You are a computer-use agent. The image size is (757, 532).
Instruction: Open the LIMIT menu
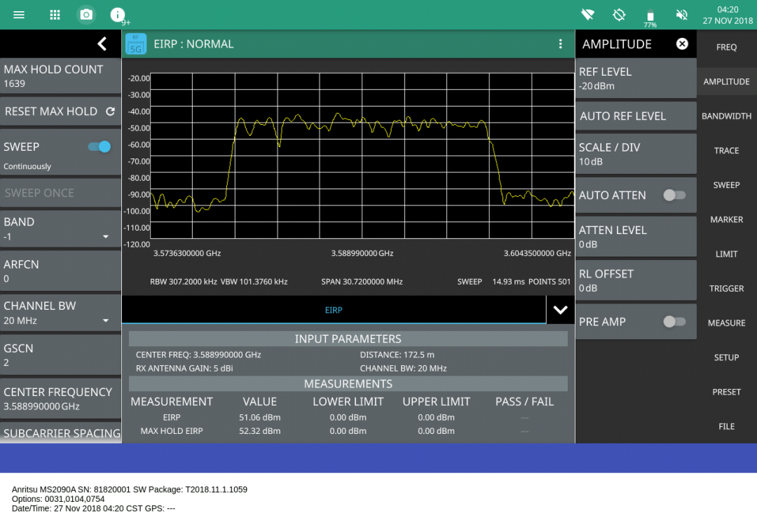(x=726, y=254)
